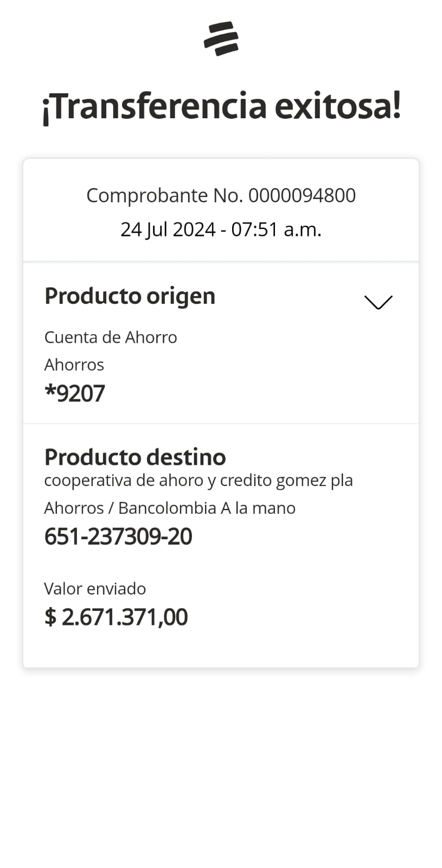
Task: Tap the "Producto destino" heading
Action: (x=135, y=457)
